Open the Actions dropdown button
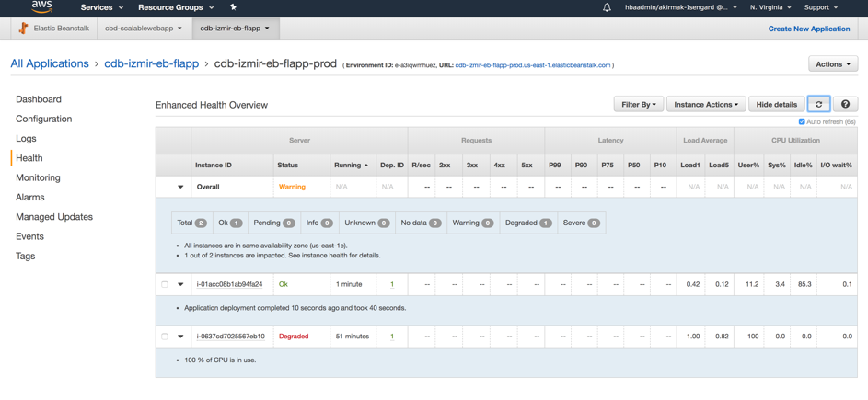Viewport: 868px width, 400px height. pos(833,64)
